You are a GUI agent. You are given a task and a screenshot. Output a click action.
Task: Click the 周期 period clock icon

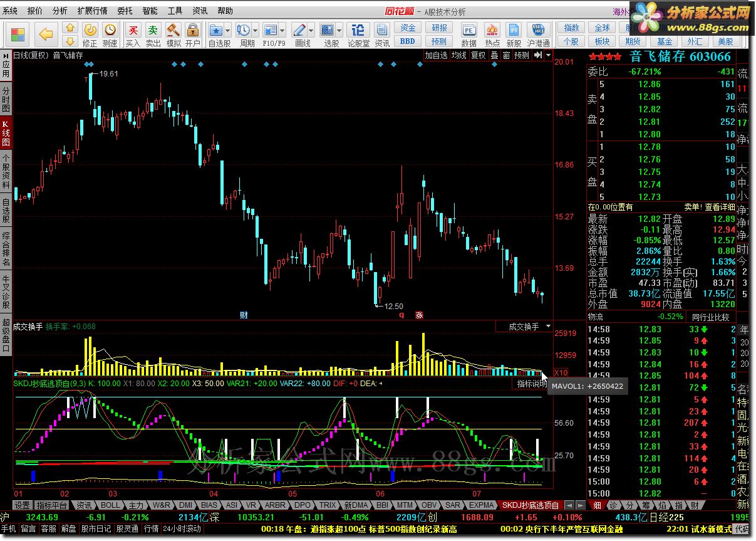coord(244,29)
